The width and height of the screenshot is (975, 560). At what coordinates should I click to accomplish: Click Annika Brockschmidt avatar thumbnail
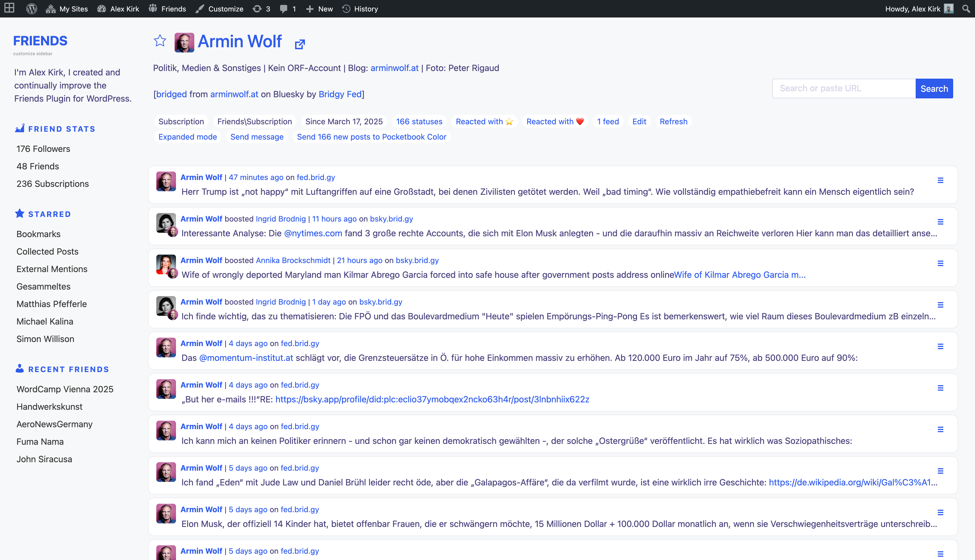[166, 264]
